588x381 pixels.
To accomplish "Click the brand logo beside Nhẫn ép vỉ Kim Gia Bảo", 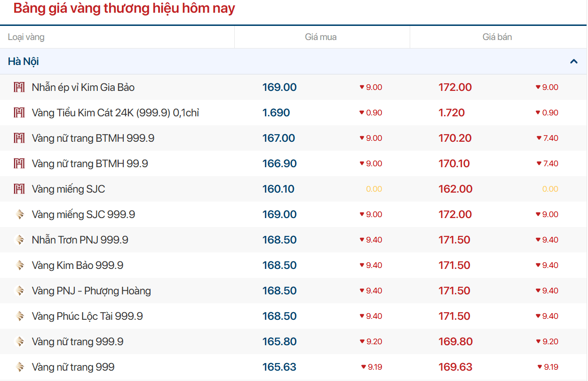I will 19,87.
